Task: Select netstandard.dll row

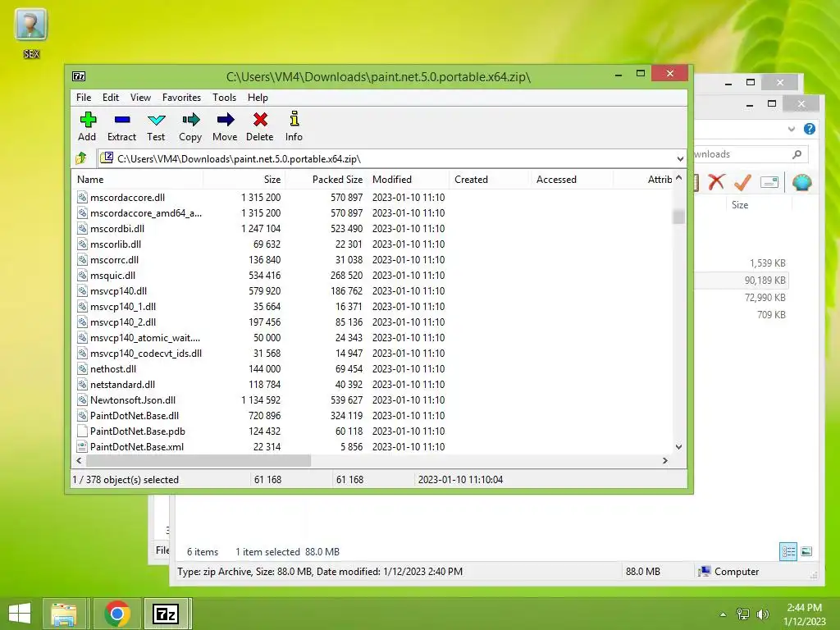Action: point(372,385)
